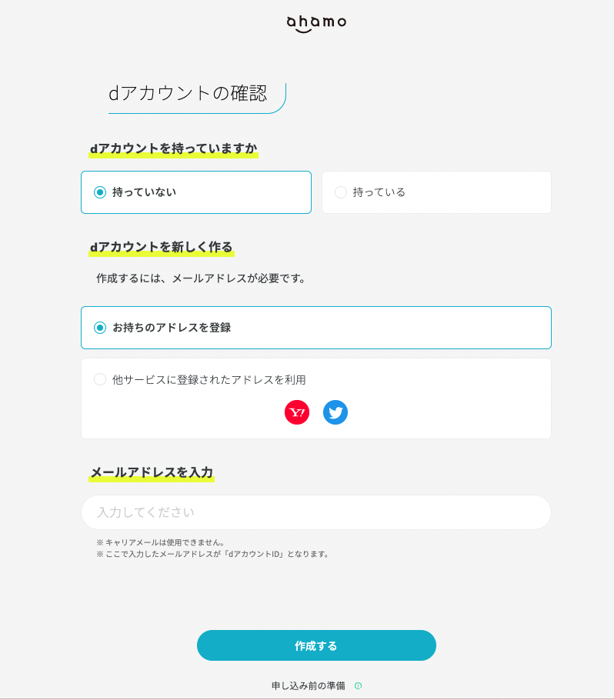The height and width of the screenshot is (700, 614).
Task: Use the red Y! circle to link Yahoo mail
Action: 296,412
